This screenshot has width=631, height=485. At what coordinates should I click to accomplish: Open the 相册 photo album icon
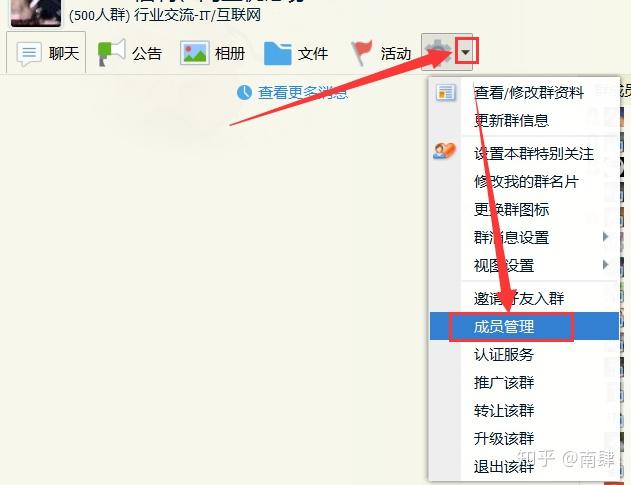tap(194, 53)
